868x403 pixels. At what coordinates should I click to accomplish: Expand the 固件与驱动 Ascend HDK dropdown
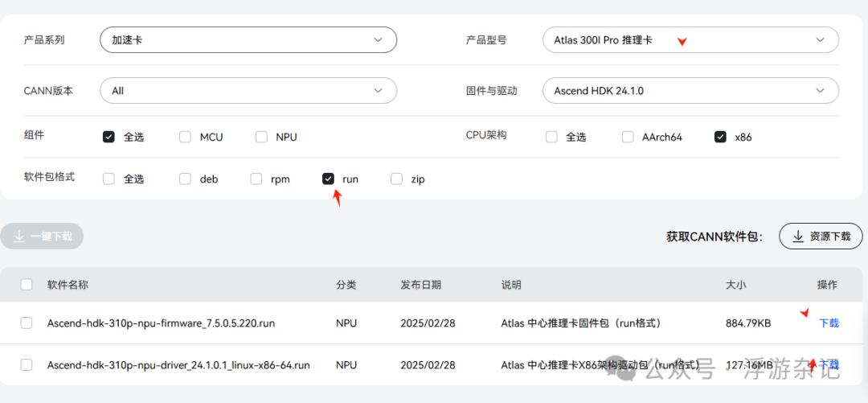click(690, 91)
